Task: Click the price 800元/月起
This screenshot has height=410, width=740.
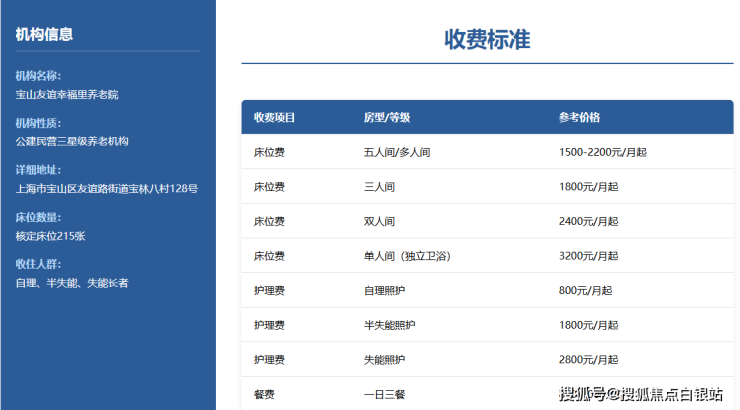Action: pyautogui.click(x=585, y=291)
